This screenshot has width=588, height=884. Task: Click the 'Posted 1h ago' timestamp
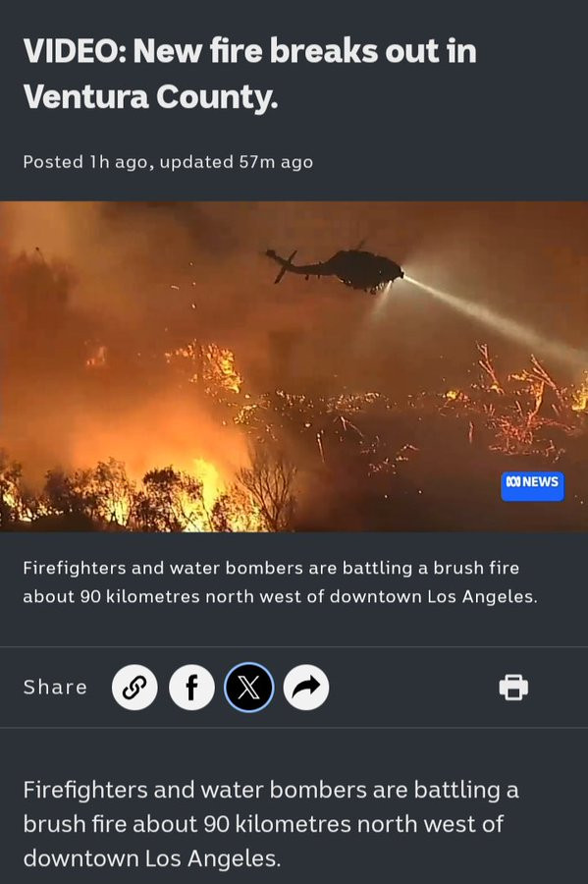point(85,162)
